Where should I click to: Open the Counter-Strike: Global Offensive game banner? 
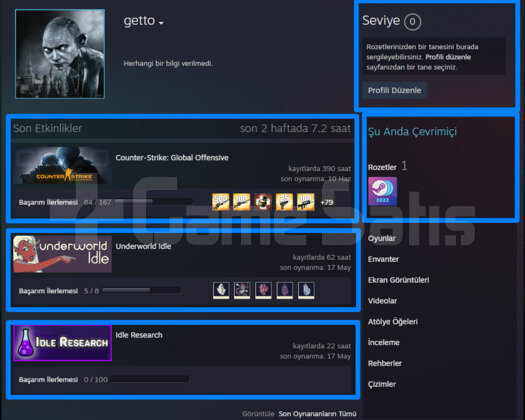(63, 165)
